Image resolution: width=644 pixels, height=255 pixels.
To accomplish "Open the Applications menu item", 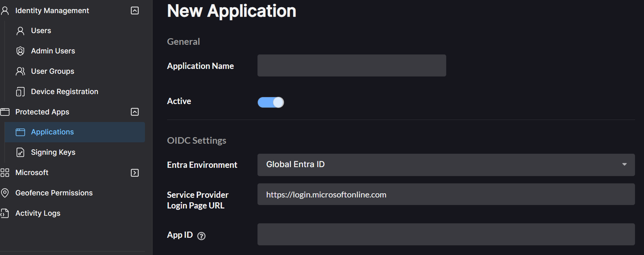I will coord(52,132).
